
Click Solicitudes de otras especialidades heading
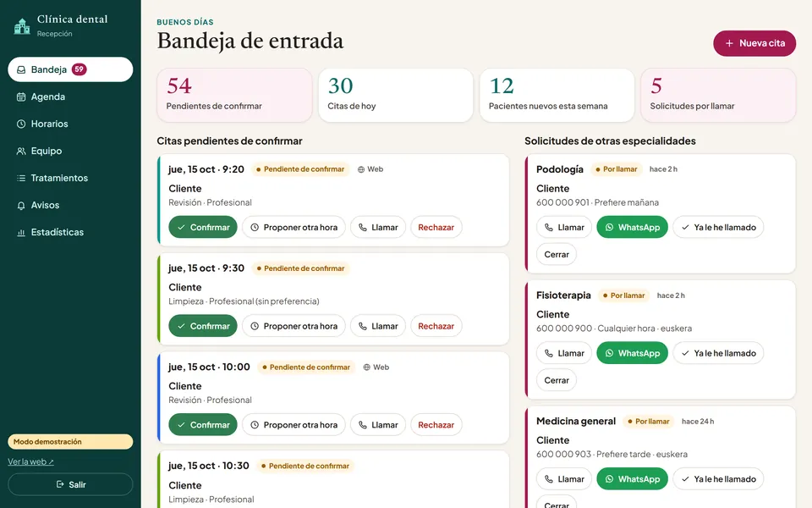610,141
